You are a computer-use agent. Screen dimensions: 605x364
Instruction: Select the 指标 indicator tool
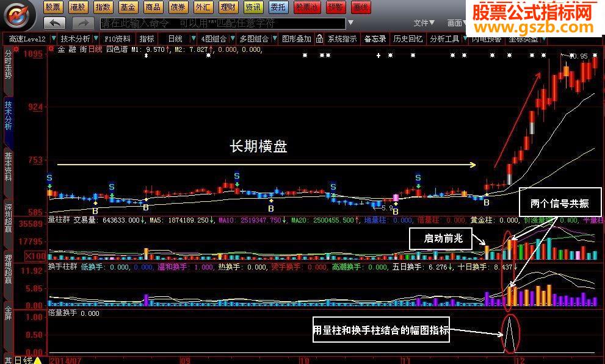[x=147, y=38]
